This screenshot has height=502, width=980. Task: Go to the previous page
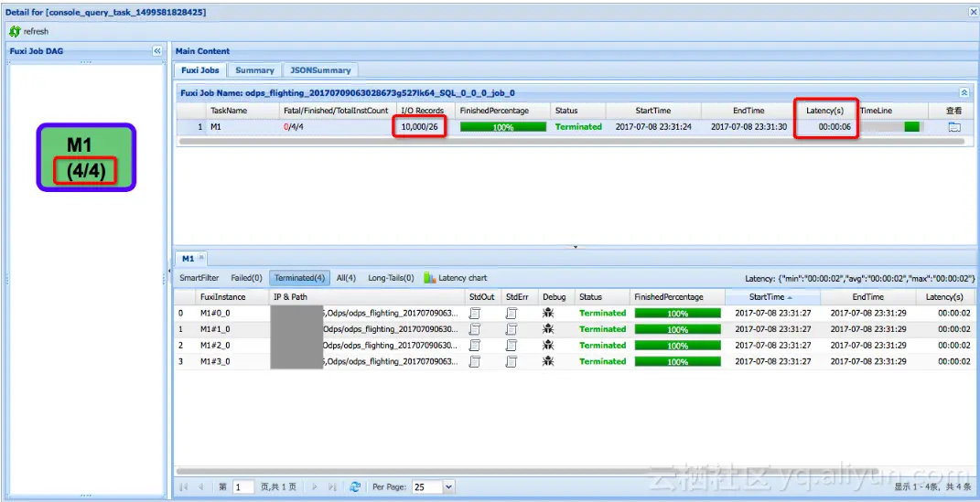[x=200, y=487]
